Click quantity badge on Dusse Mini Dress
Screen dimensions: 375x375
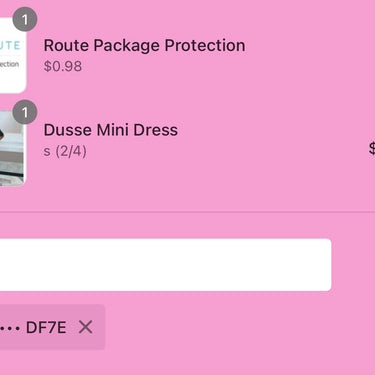[x=25, y=112]
